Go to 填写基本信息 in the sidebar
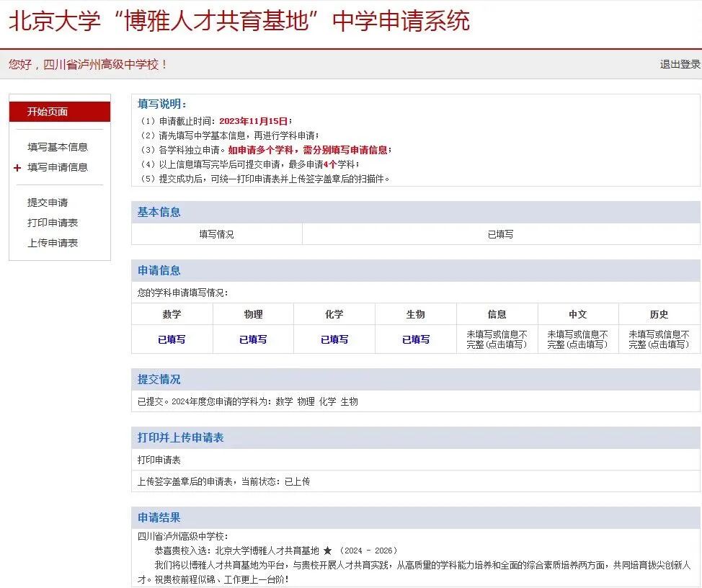This screenshot has height=588, width=702. pyautogui.click(x=58, y=147)
